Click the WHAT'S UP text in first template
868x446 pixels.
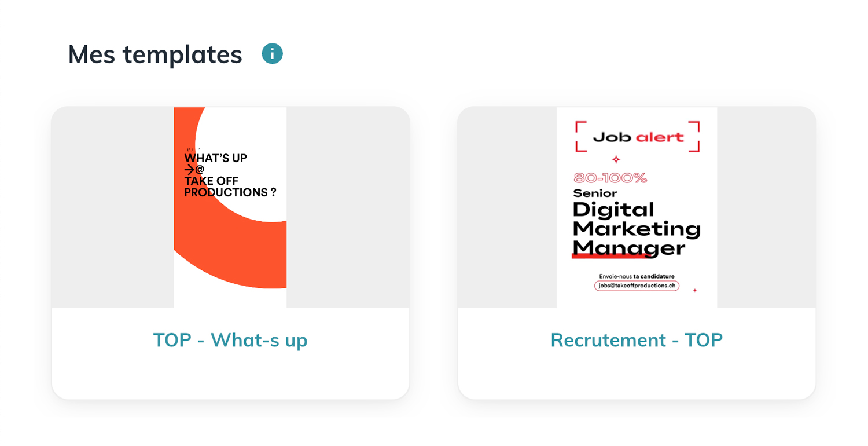click(x=215, y=158)
